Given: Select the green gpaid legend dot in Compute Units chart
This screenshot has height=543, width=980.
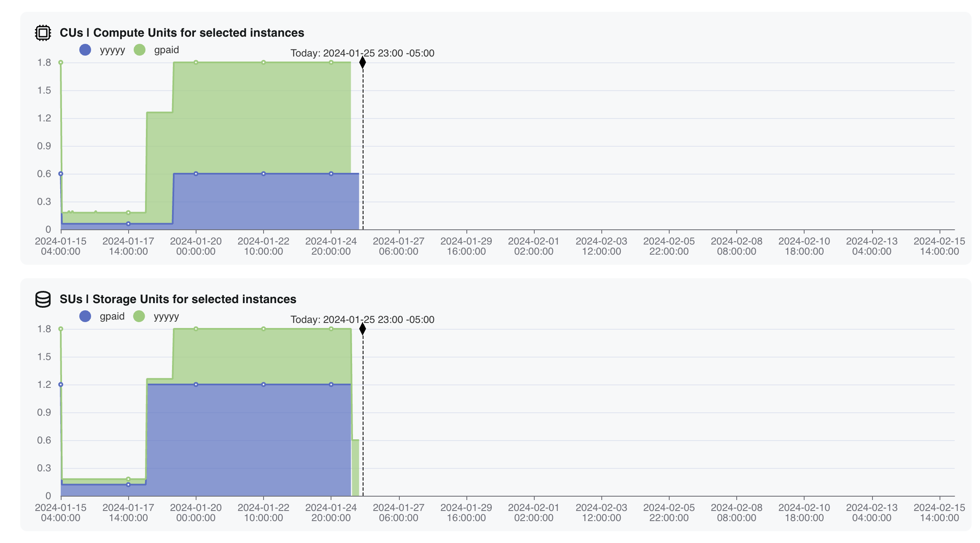Looking at the screenshot, I should (140, 50).
